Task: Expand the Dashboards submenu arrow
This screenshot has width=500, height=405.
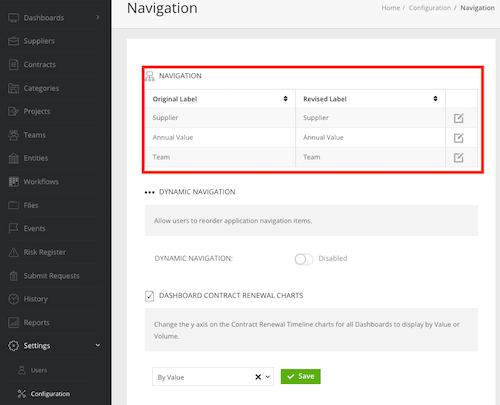Action: click(98, 17)
